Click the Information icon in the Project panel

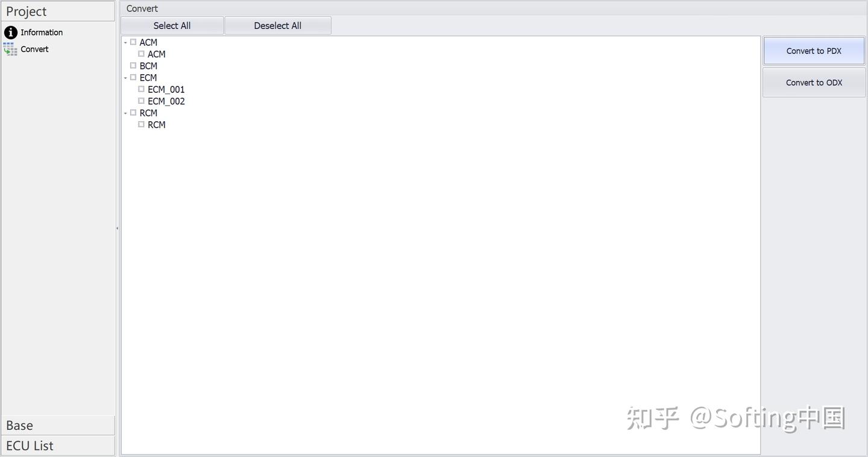(x=10, y=32)
